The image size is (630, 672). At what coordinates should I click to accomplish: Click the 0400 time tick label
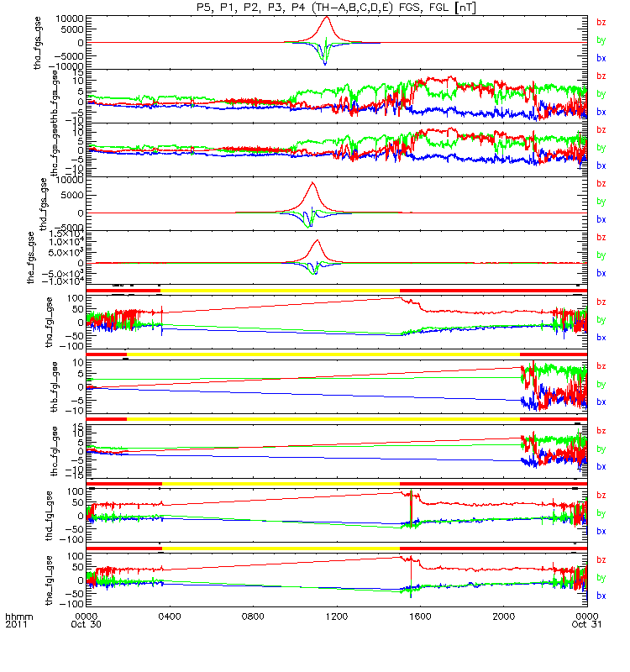coord(170,617)
